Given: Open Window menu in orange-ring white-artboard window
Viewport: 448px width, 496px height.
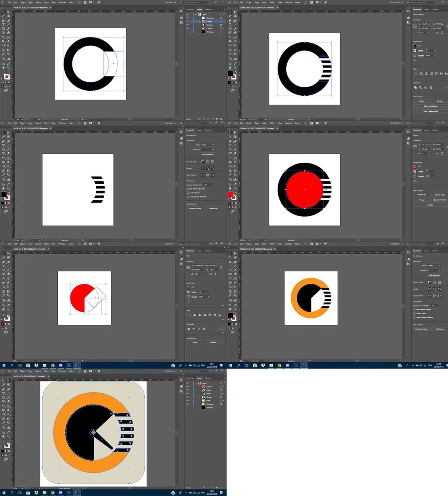Looking at the screenshot, I should click(289, 244).
